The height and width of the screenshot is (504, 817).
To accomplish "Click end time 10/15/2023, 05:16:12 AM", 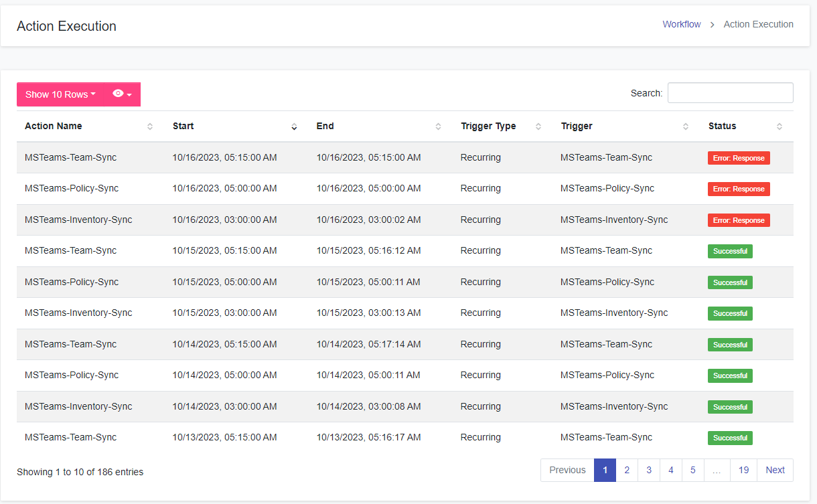I will tap(368, 250).
